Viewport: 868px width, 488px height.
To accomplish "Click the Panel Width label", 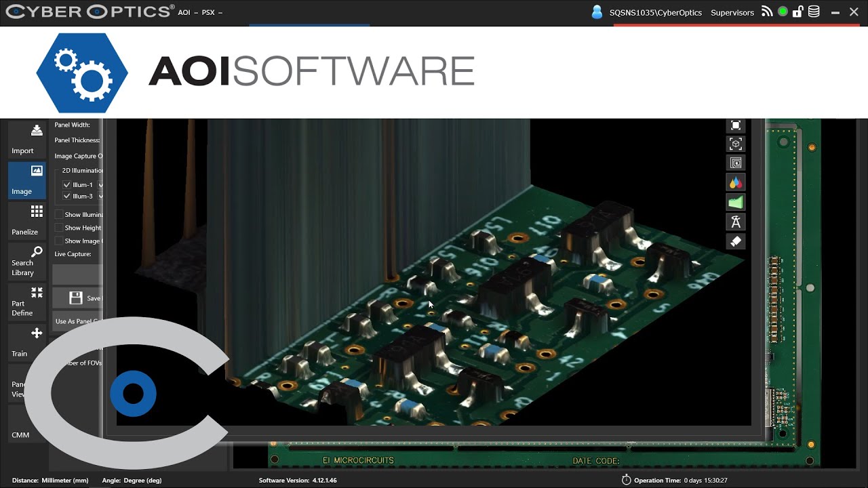I will pos(72,125).
